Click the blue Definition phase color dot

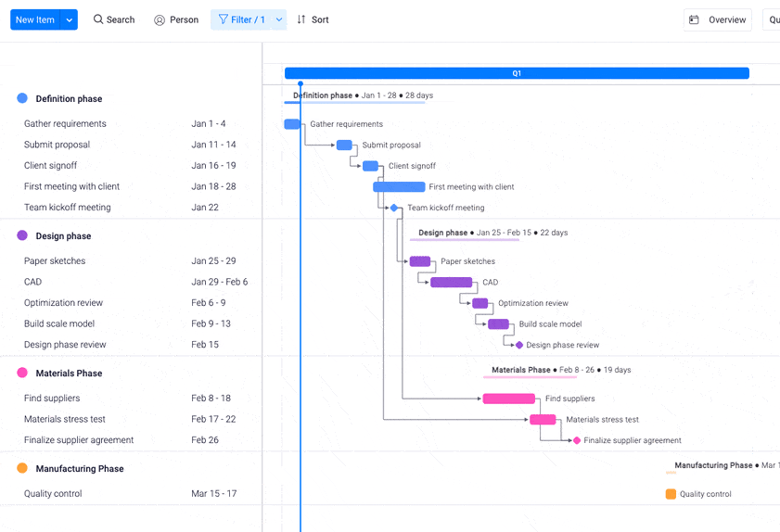(x=22, y=98)
